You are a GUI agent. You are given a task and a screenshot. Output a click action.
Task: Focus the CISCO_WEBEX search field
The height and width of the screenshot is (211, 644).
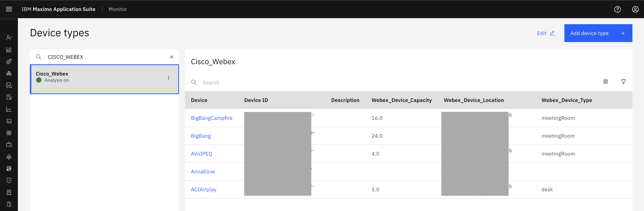pos(104,57)
